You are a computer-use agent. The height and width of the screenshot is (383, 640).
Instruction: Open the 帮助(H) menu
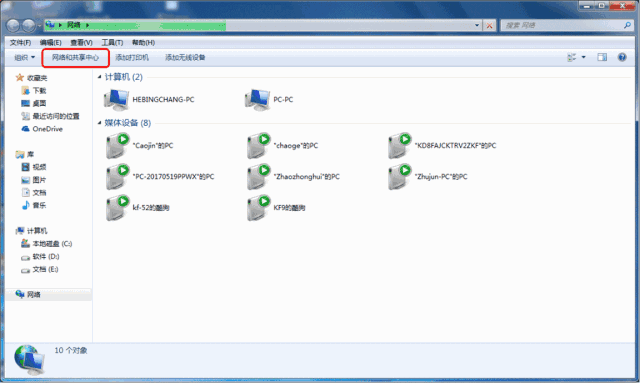143,42
